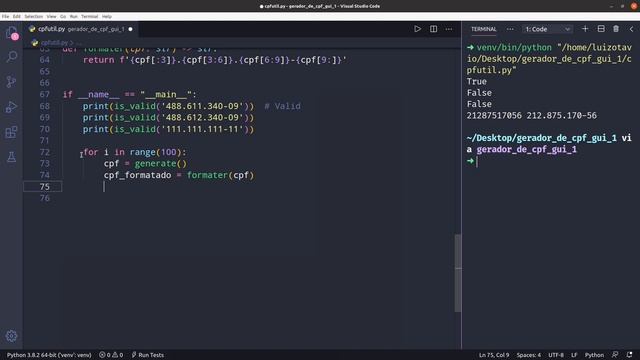Close cpfutil.py tab via unsaved dot
This screenshot has height=360, width=640.
click(130, 29)
